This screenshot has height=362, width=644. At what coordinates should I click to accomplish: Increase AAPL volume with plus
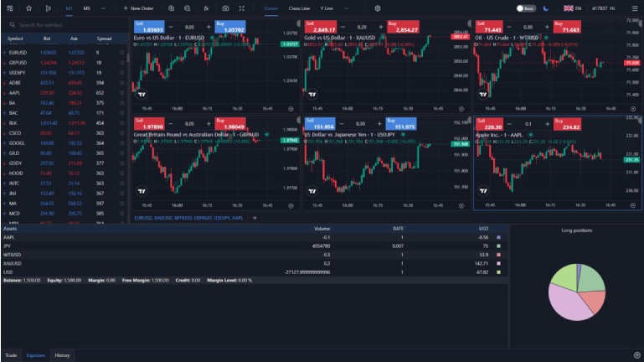pyautogui.click(x=548, y=124)
